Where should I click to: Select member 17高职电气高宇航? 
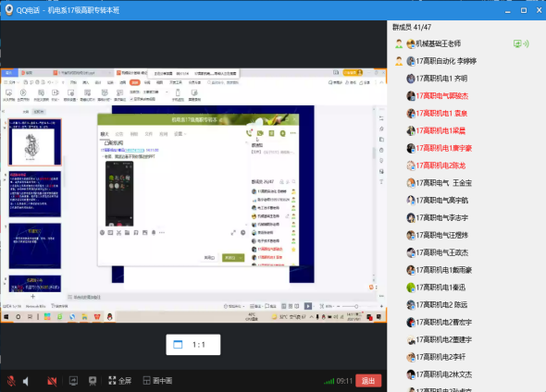pyautogui.click(x=438, y=201)
